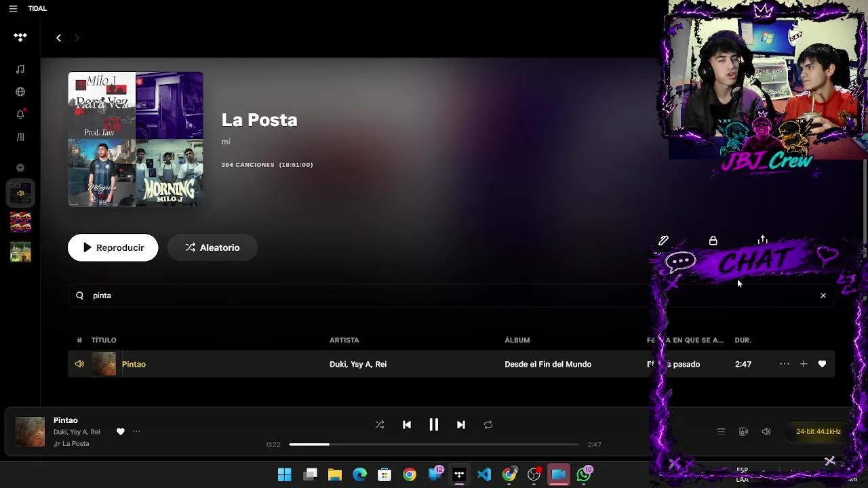This screenshot has width=868, height=488.
Task: Pause playback
Action: click(x=434, y=425)
